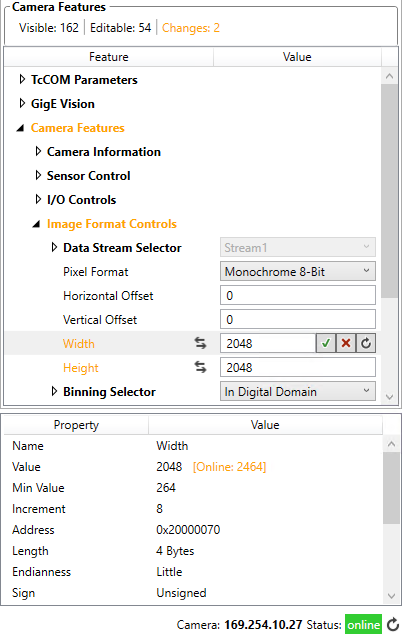Click swap arrows icon beside Width
This screenshot has height=637, width=402.
tap(200, 343)
